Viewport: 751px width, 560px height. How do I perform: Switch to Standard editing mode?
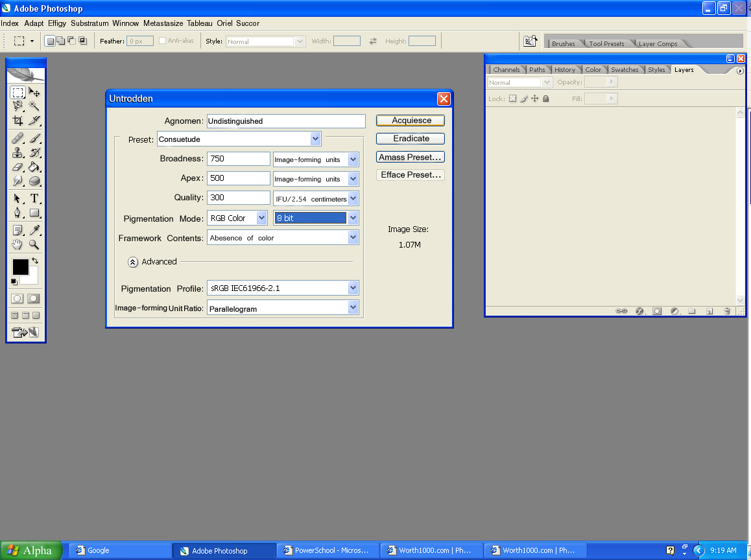18,299
